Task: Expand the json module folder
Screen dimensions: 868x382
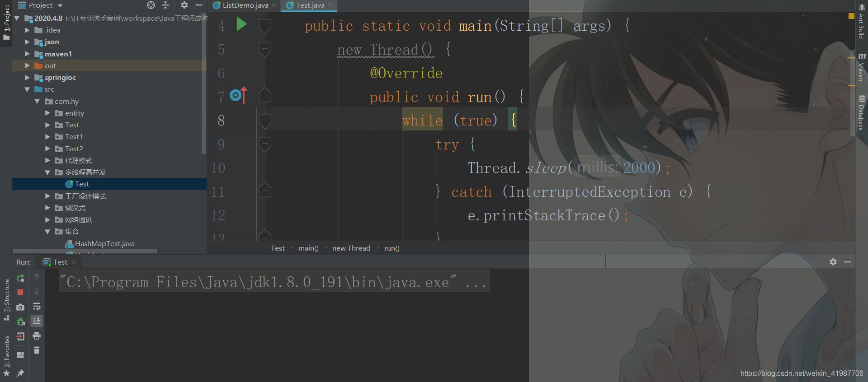Action: click(x=27, y=42)
